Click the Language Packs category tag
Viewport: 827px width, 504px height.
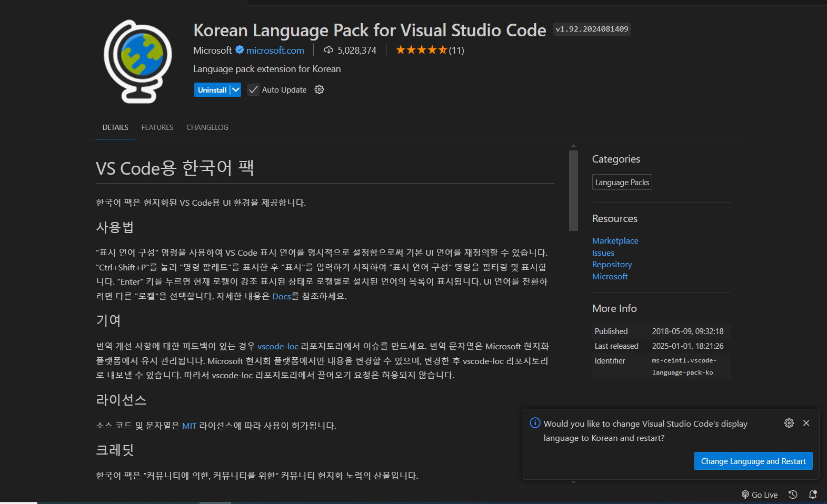click(622, 182)
